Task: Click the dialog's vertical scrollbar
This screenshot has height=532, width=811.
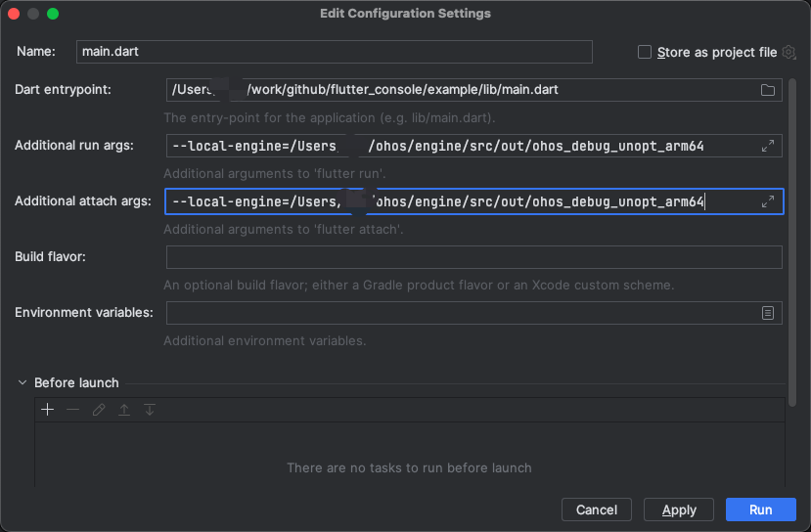Action: tap(791, 242)
